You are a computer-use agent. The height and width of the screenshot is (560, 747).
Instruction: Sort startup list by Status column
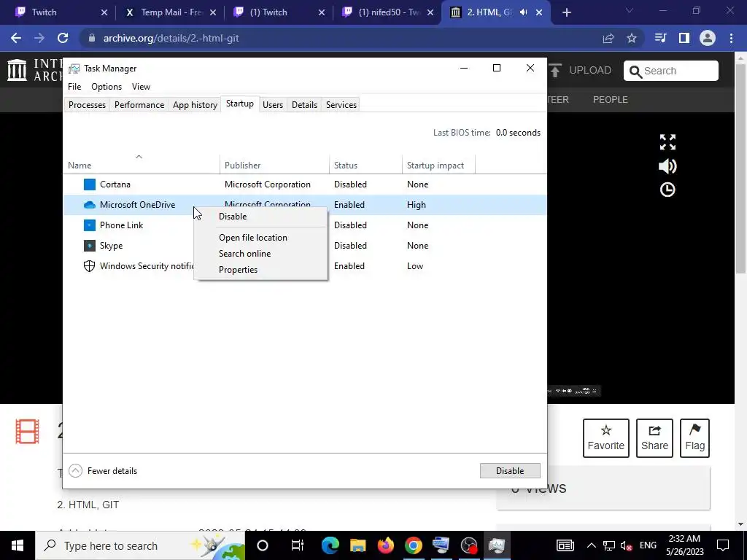click(x=366, y=166)
